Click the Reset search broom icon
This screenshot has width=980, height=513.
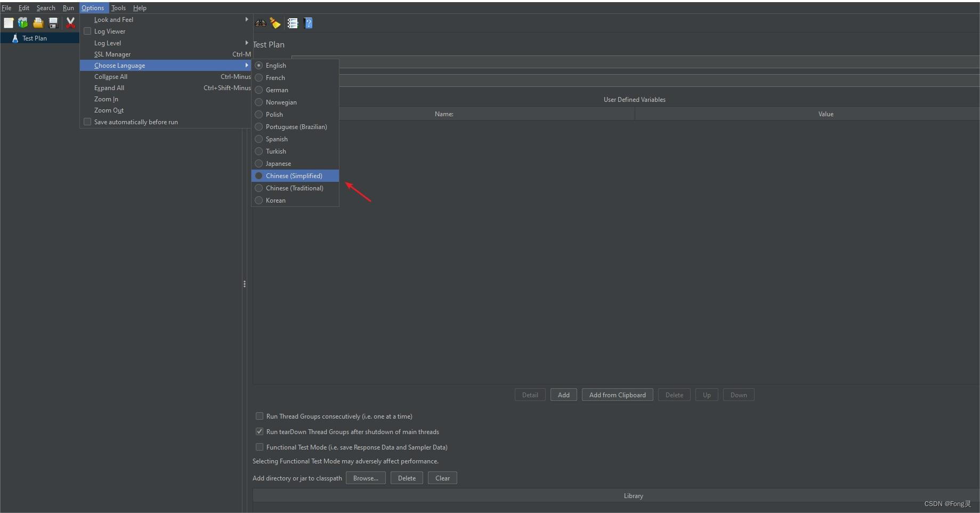[x=275, y=23]
